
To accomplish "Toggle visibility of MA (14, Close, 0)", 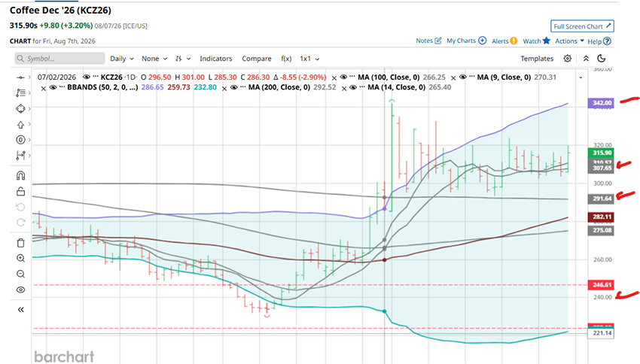I will tap(353, 87).
